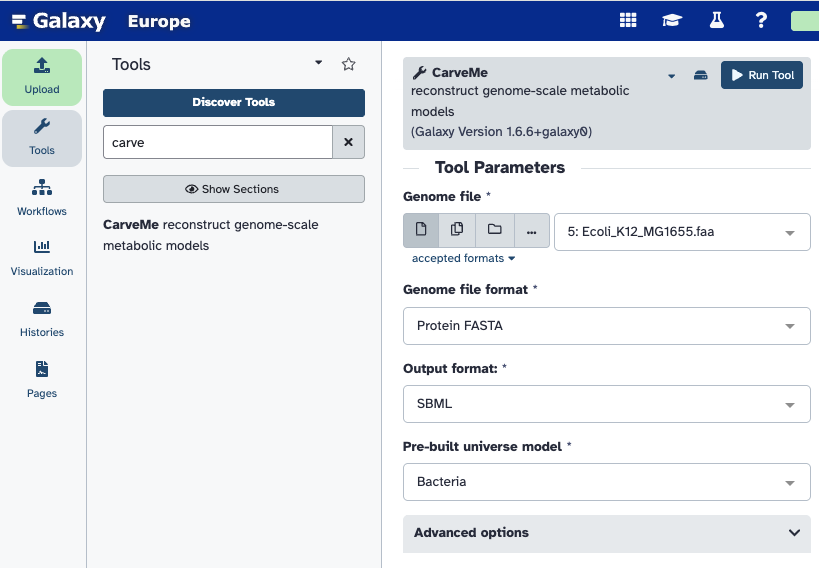Open the Genome file format dropdown

tap(607, 326)
